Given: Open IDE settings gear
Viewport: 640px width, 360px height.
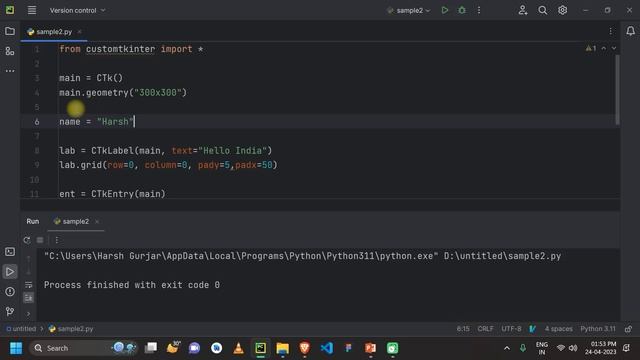Looking at the screenshot, I should 562,10.
